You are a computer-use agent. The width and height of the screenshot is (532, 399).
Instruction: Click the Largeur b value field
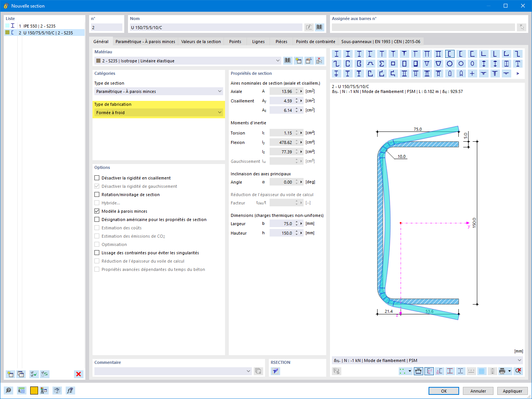(282, 224)
